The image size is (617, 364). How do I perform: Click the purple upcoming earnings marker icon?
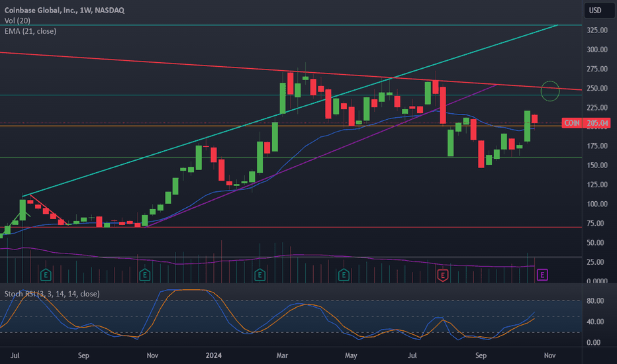click(542, 275)
